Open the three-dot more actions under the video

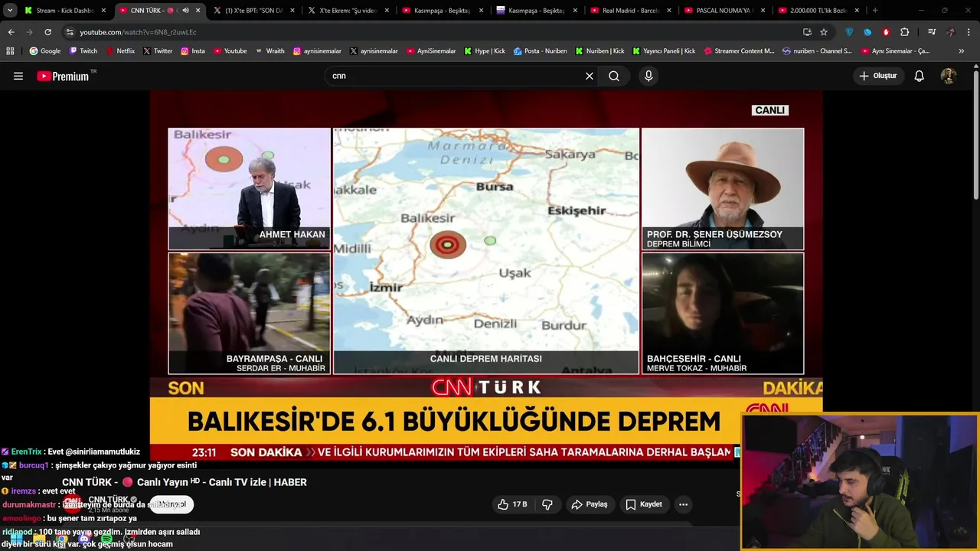[683, 504]
